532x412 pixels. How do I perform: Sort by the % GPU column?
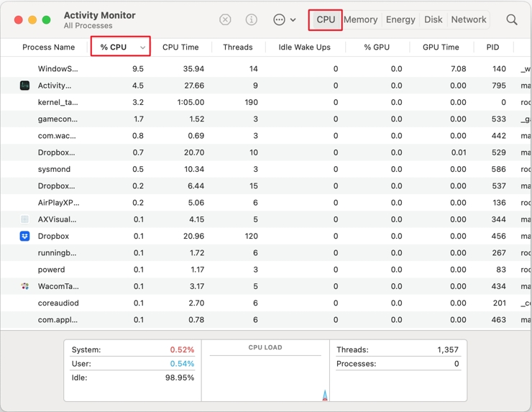tap(377, 47)
